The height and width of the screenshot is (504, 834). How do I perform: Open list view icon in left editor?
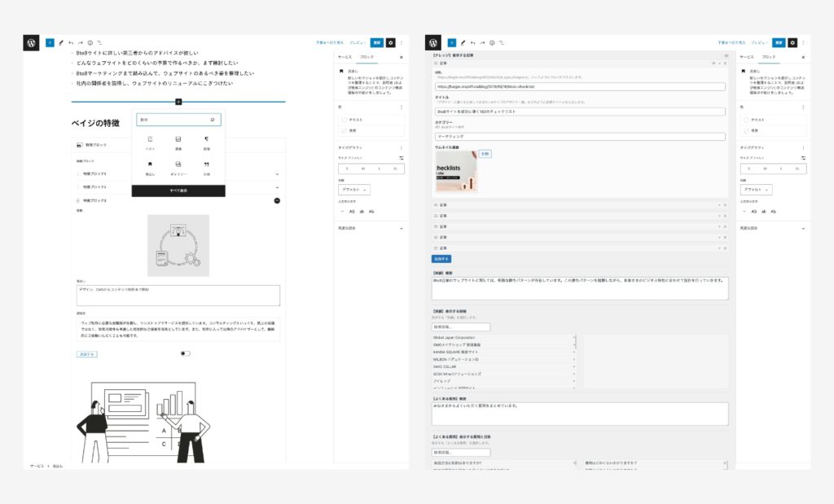point(99,42)
